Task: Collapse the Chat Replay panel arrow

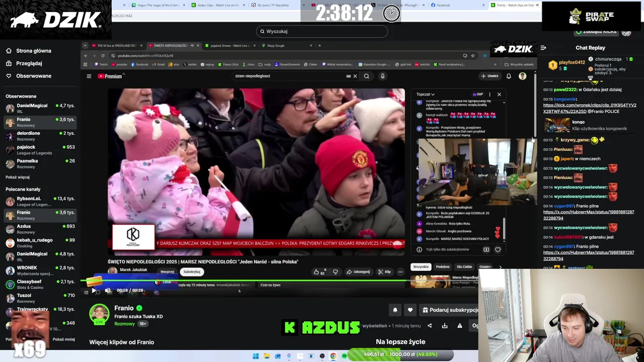Action: (543, 48)
